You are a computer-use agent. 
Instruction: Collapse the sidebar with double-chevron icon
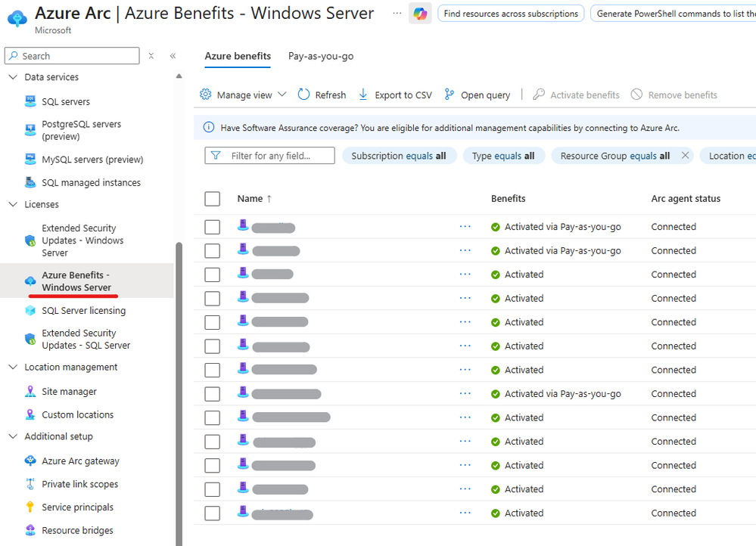173,56
